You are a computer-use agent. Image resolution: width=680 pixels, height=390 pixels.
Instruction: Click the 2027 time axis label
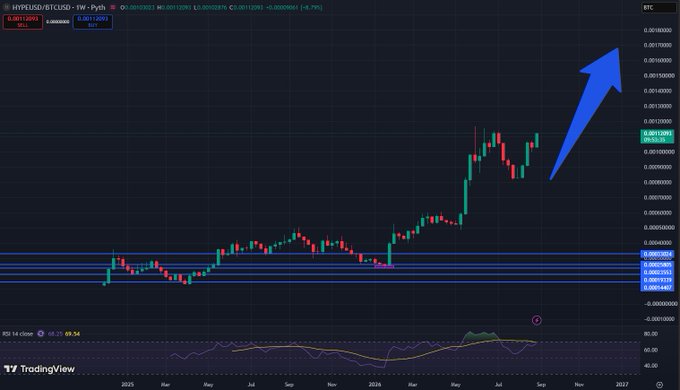(622, 384)
